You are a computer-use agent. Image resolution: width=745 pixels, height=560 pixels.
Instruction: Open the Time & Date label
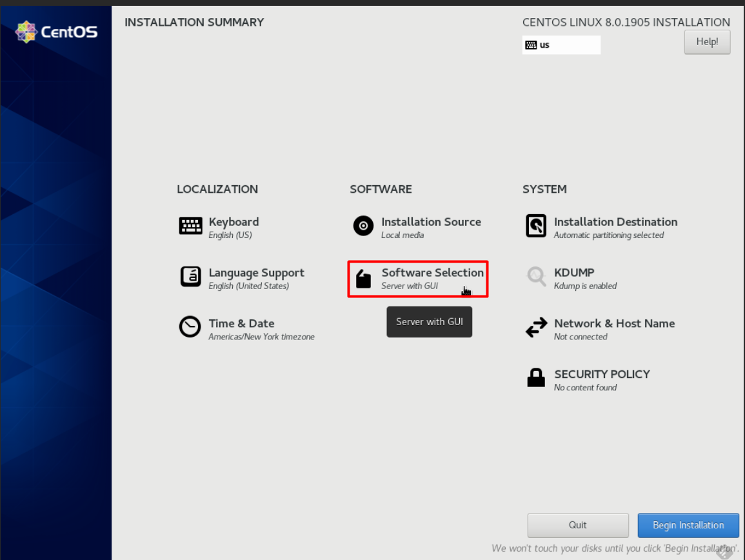click(x=241, y=323)
